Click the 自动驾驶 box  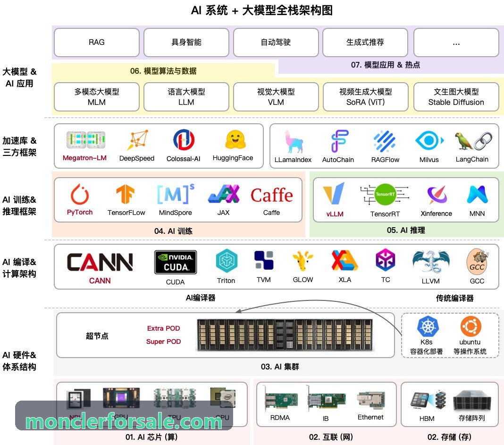[276, 42]
